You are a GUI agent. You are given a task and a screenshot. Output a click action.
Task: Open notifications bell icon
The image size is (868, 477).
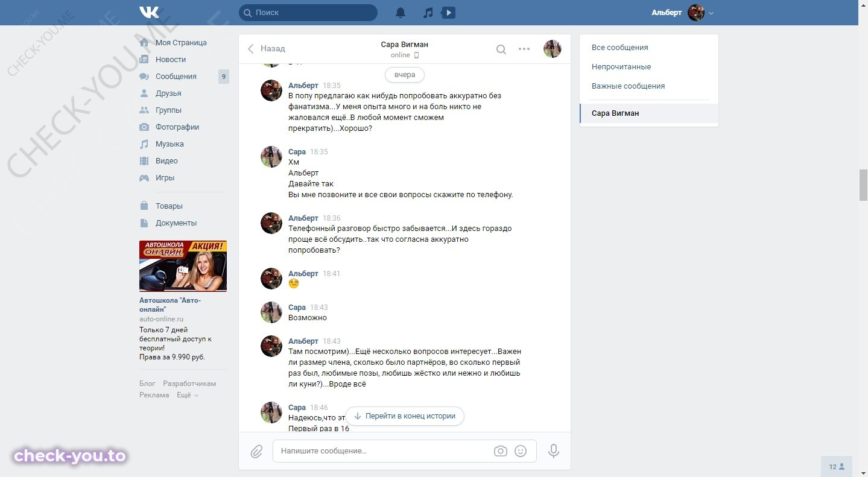pos(401,13)
